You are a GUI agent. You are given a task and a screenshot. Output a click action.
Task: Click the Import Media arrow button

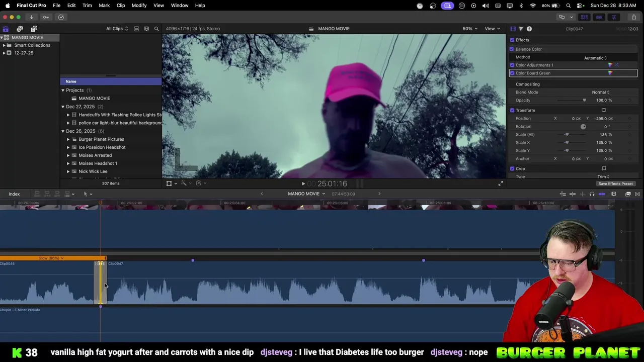point(31,17)
